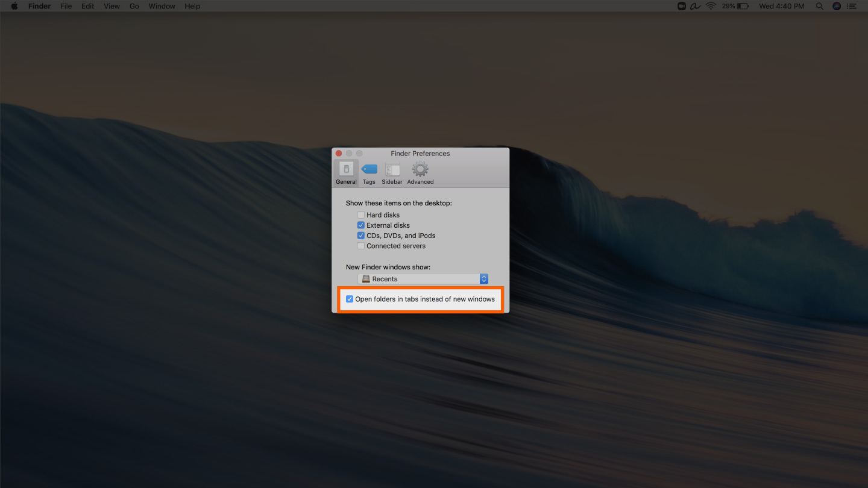Check the Connected servers option
868x488 pixels.
(360, 246)
